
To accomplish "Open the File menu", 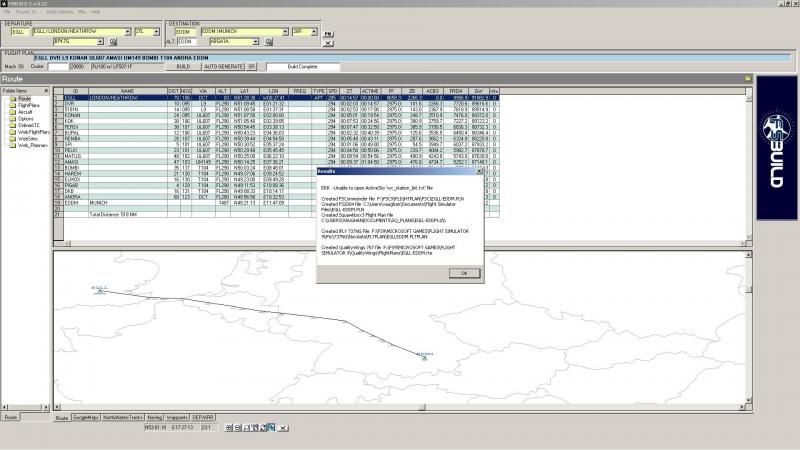I will 7,11.
